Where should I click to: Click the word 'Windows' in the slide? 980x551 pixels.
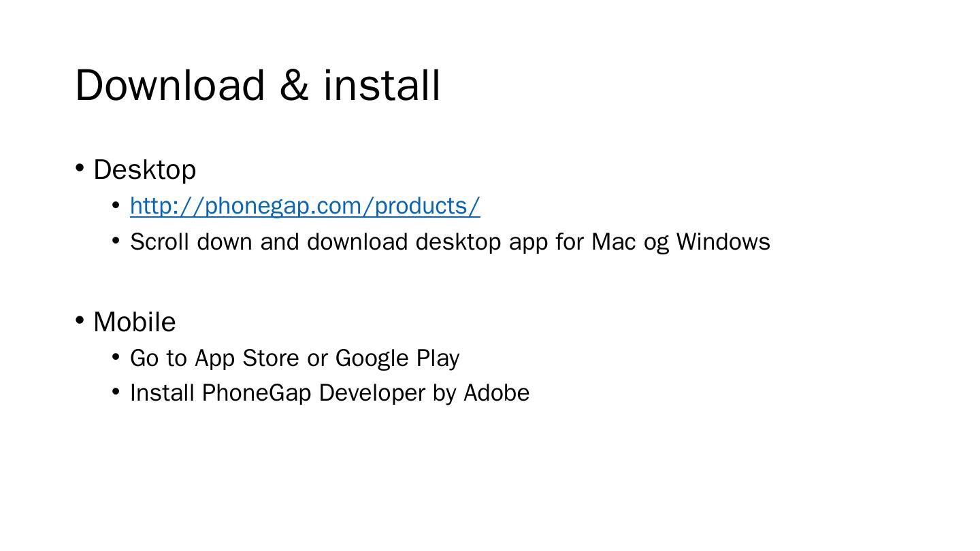coord(723,242)
